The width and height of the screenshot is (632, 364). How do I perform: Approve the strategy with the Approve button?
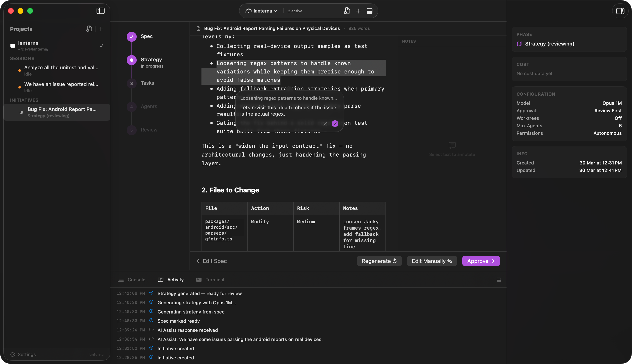tap(481, 261)
